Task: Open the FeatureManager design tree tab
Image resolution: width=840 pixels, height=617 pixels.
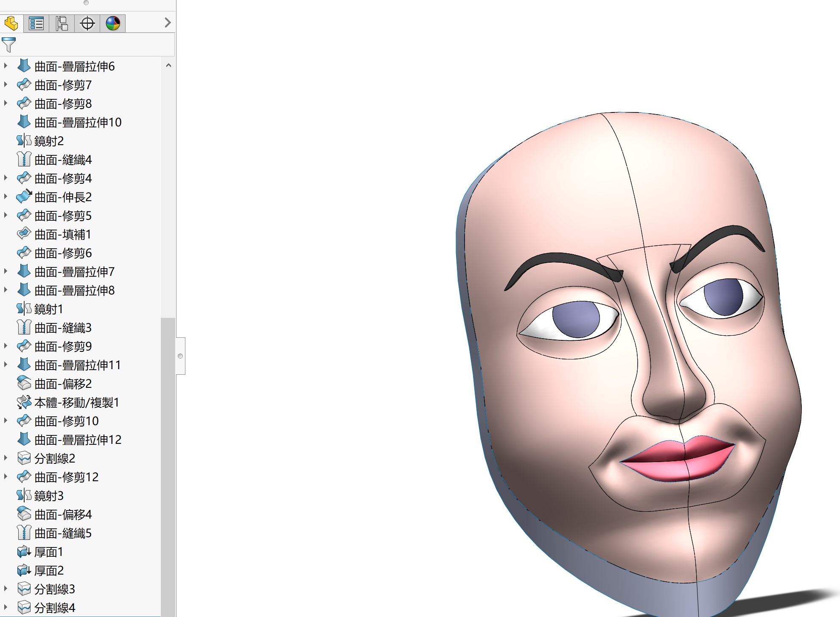Action: coord(11,23)
